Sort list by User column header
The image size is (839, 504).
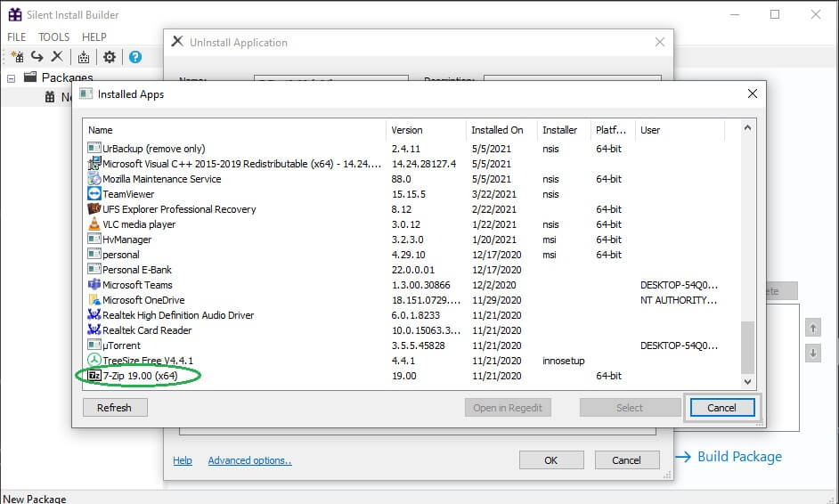point(680,130)
